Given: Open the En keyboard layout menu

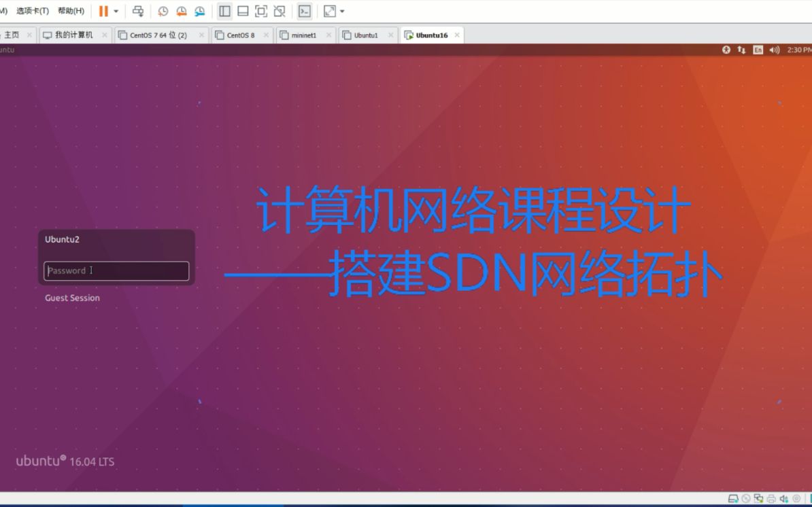Looking at the screenshot, I should (x=757, y=50).
